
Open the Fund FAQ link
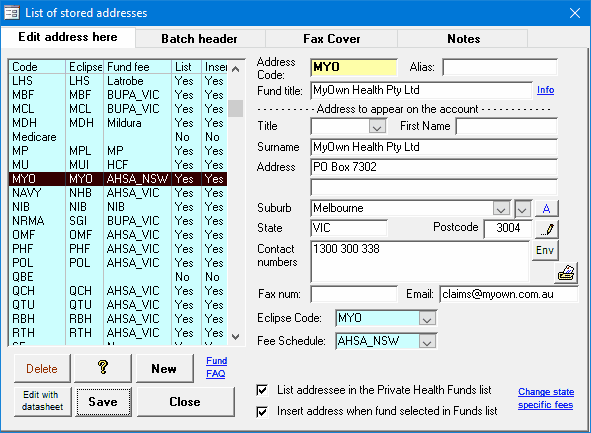pos(216,367)
